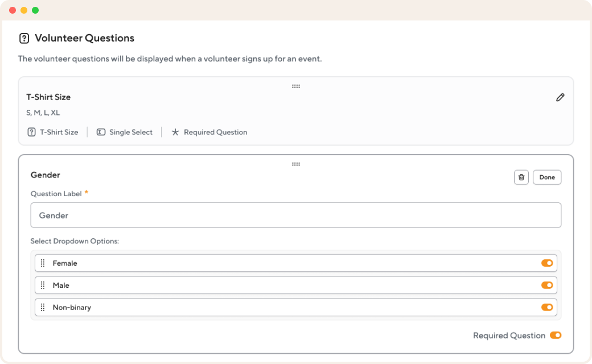The height and width of the screenshot is (364, 592).
Task: Click the star icon beside Required Question
Action: tap(175, 132)
